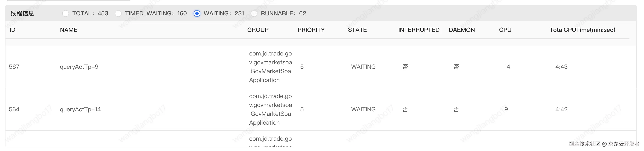644x151 pixels.
Task: Click the NAME column header
Action: pyautogui.click(x=69, y=30)
